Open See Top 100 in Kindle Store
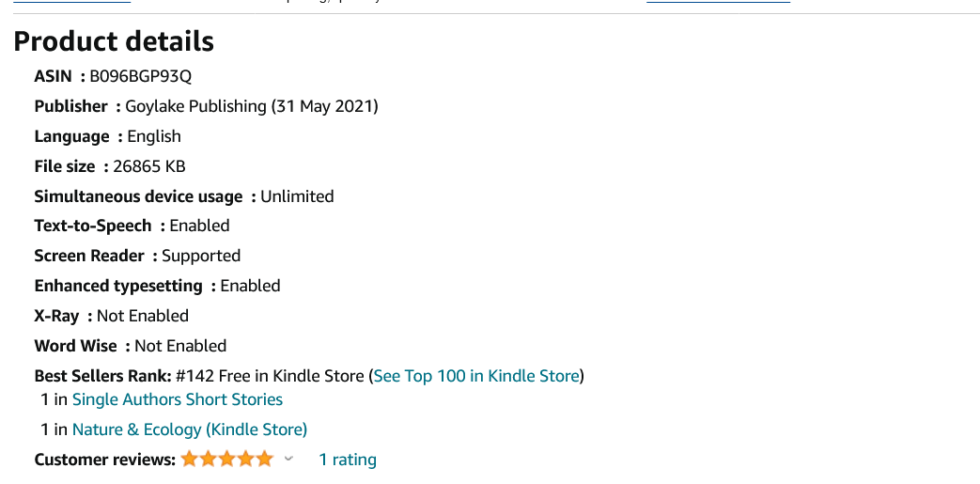980x484 pixels. tap(476, 376)
